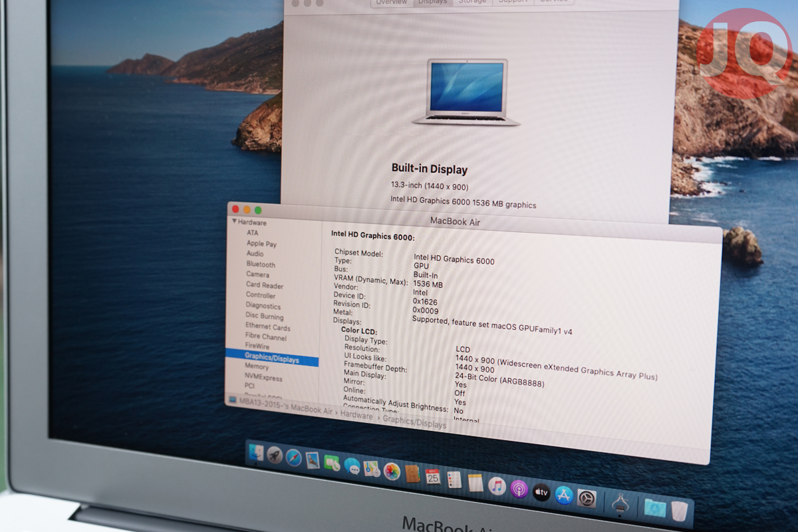
Task: Select ATA in Hardware sidebar
Action: pyautogui.click(x=253, y=233)
